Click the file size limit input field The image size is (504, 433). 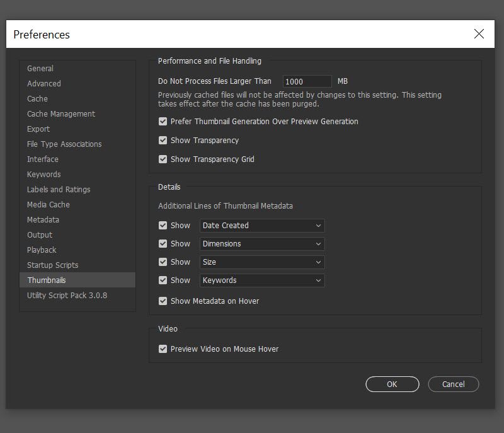click(x=307, y=81)
